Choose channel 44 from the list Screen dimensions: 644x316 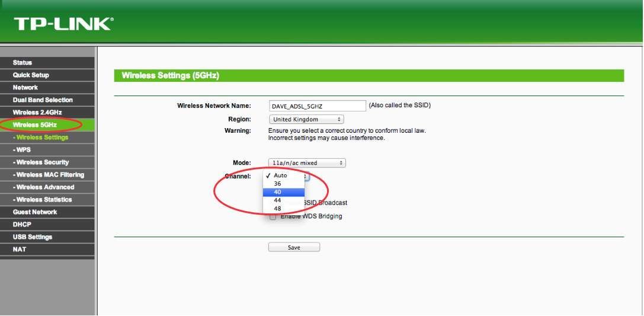pos(284,200)
